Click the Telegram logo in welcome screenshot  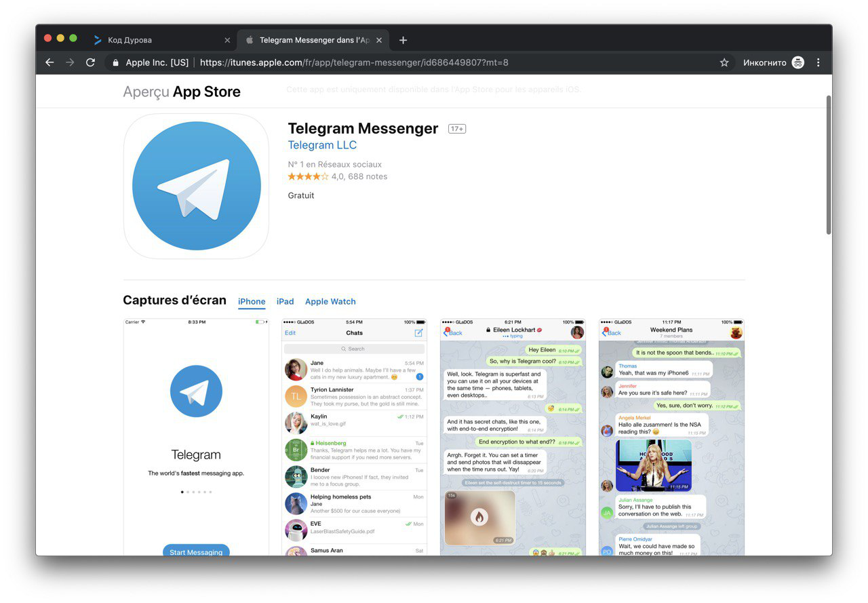[x=196, y=391]
